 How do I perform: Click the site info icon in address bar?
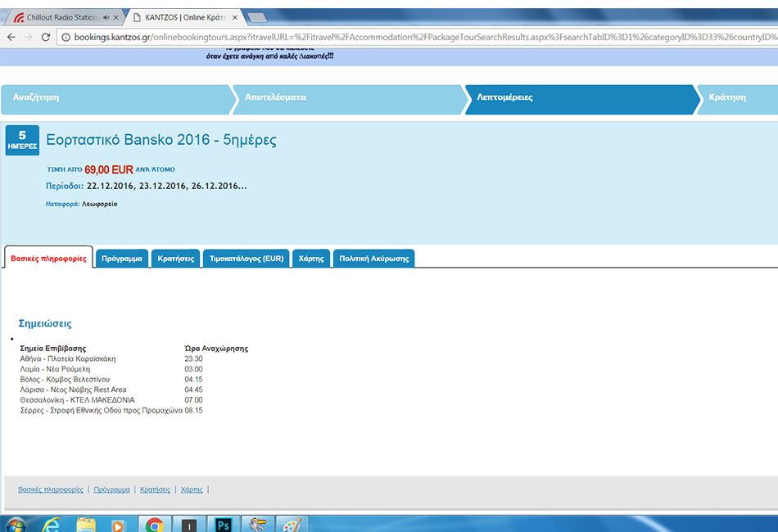pos(66,37)
